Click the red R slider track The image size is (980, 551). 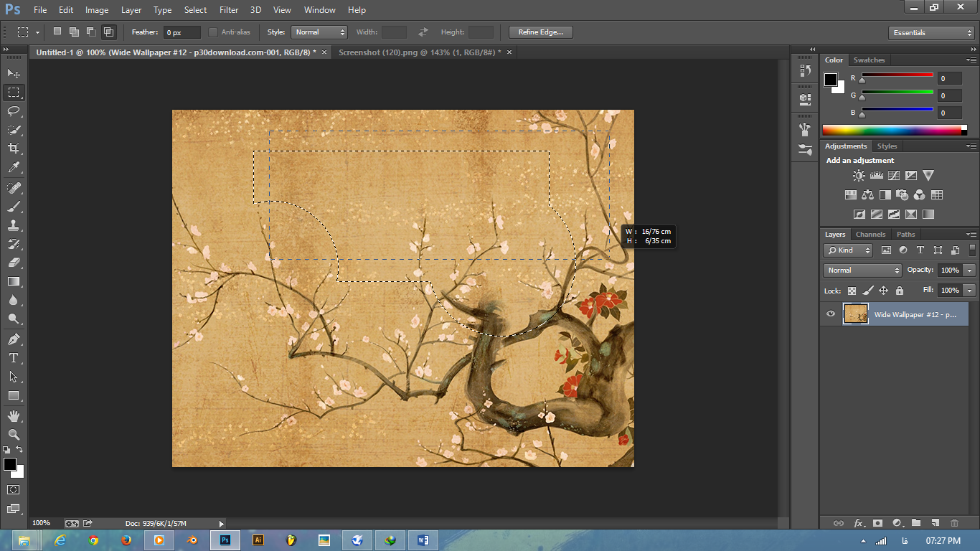(x=897, y=75)
